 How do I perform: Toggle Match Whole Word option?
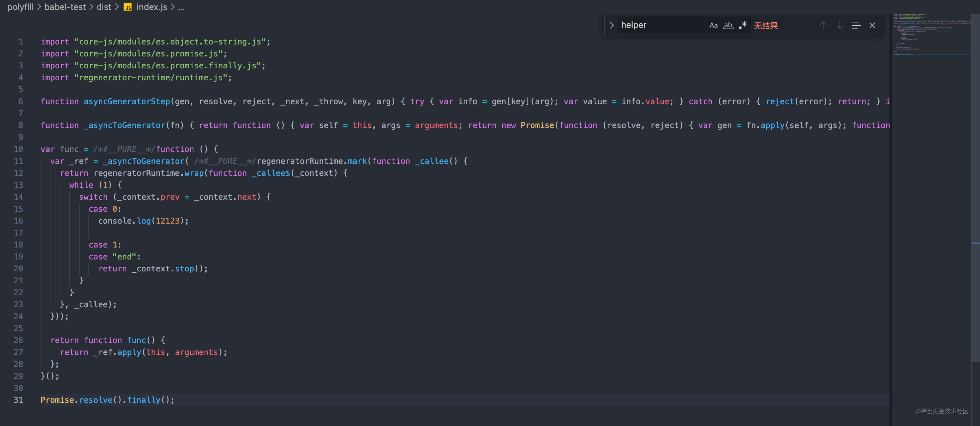tap(728, 26)
